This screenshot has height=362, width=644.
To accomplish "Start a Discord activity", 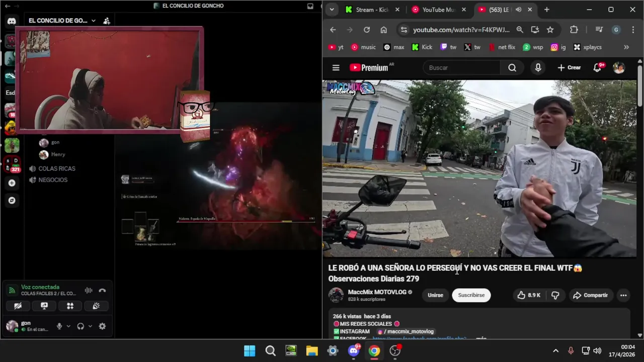I will click(x=70, y=306).
